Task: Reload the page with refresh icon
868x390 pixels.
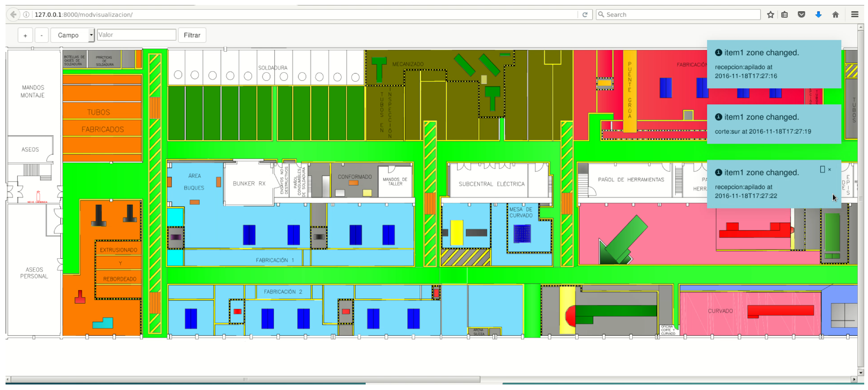Action: point(585,15)
